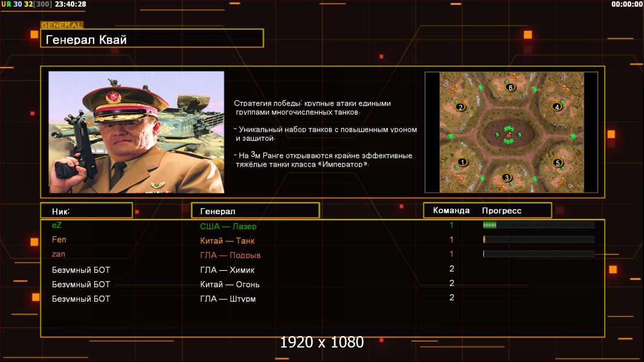Click the "UR 30 32[300]" overlay counter

tap(27, 4)
